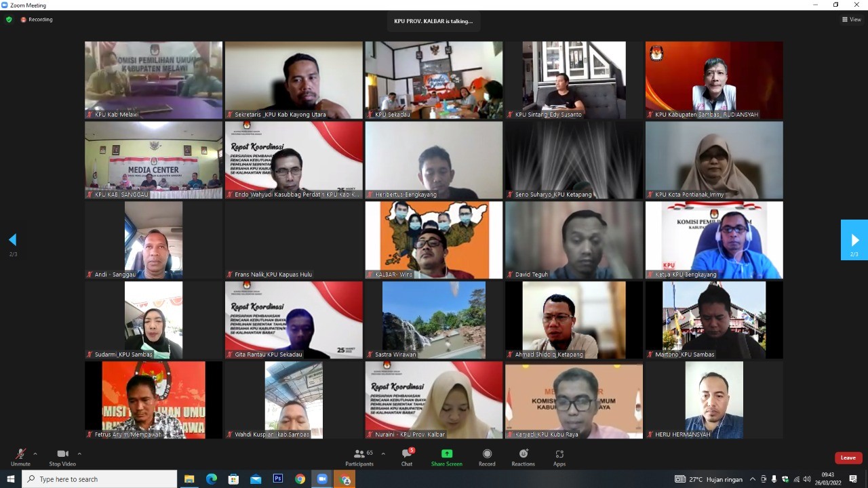The image size is (868, 488).
Task: Go to previous gallery page with left arrow
Action: click(12, 240)
